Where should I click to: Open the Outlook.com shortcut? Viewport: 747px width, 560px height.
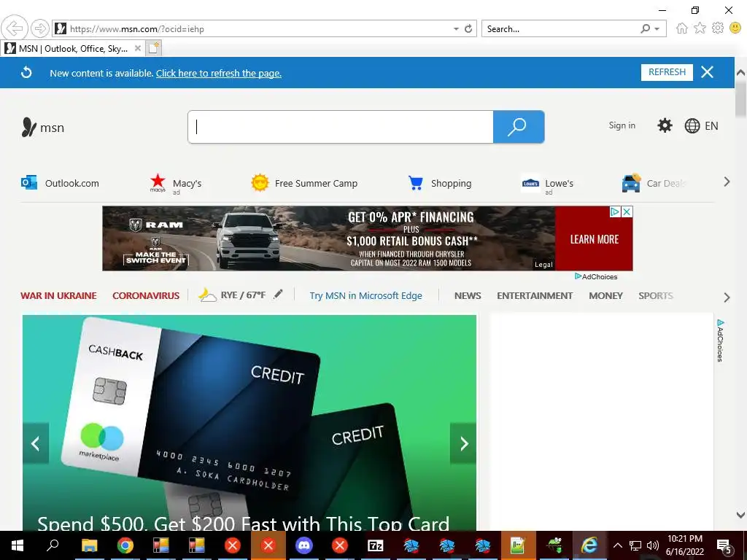pos(60,183)
